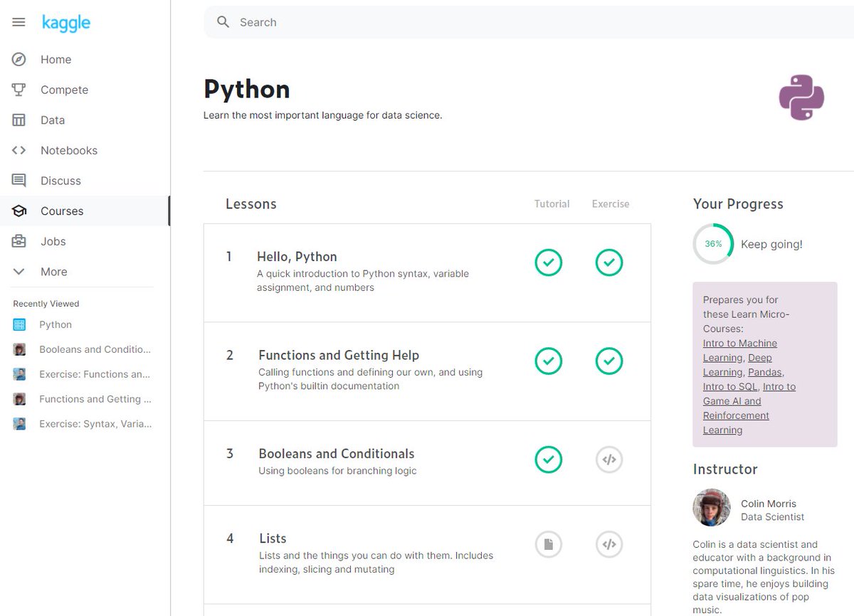This screenshot has width=854, height=616.
Task: Follow Intro to SQL link
Action: (730, 386)
